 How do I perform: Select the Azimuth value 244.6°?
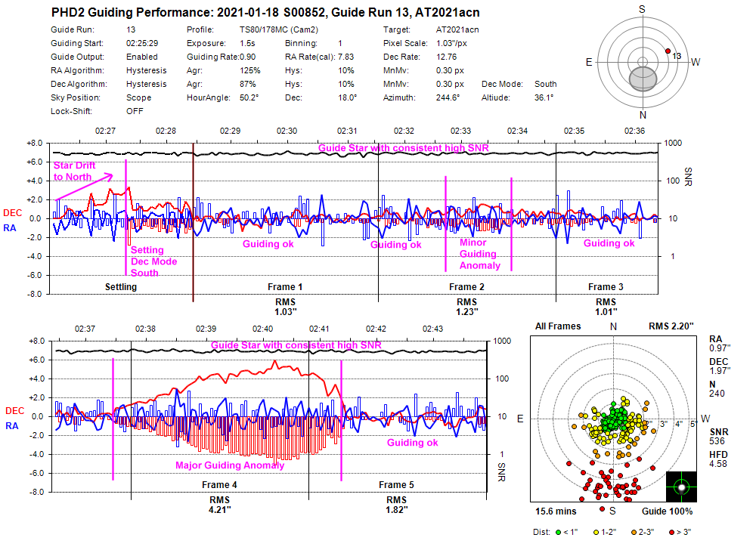pyautogui.click(x=448, y=97)
